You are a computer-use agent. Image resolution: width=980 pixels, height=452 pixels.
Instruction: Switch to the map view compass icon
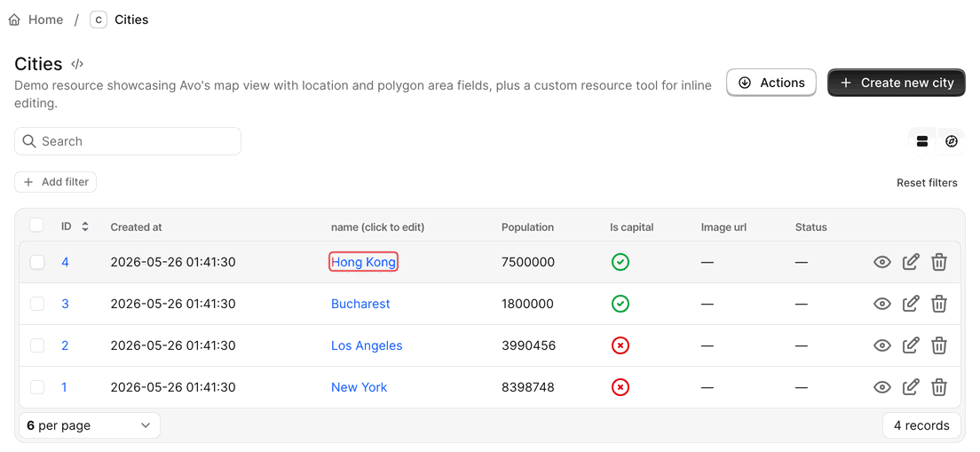click(x=952, y=141)
